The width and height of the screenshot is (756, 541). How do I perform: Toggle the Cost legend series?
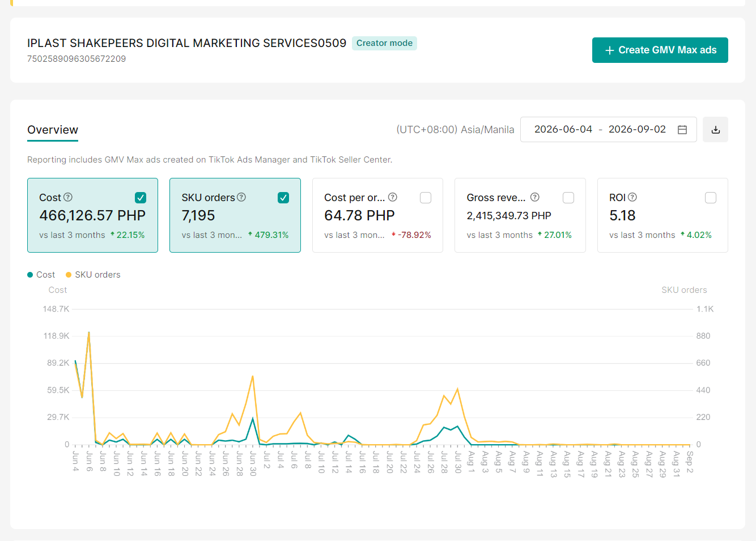pos(41,275)
